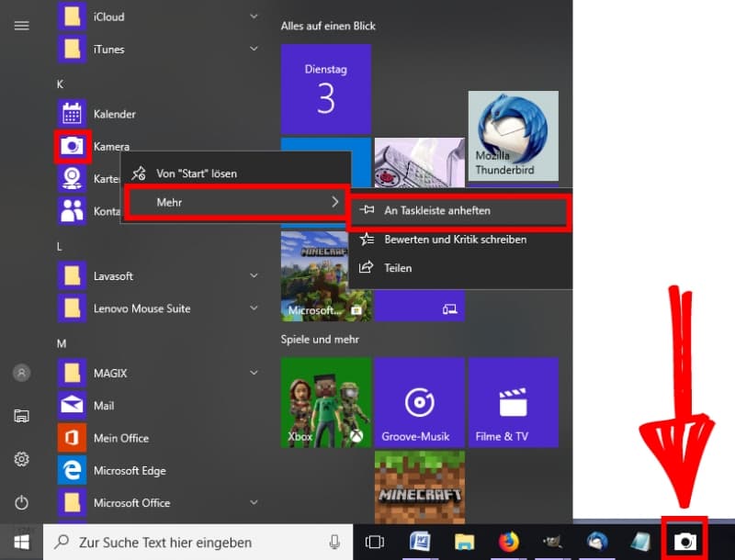Click the Microsoft Office folder label
Screen dimensions: 735x560
131,502
